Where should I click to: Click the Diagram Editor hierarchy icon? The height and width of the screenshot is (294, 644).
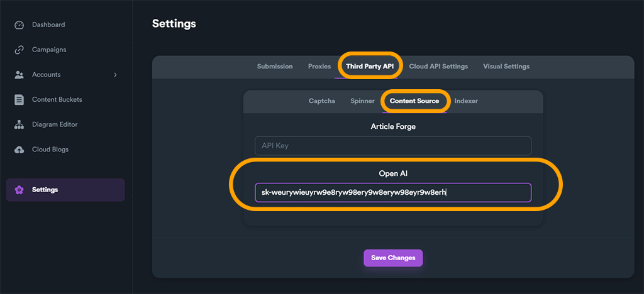pos(19,124)
